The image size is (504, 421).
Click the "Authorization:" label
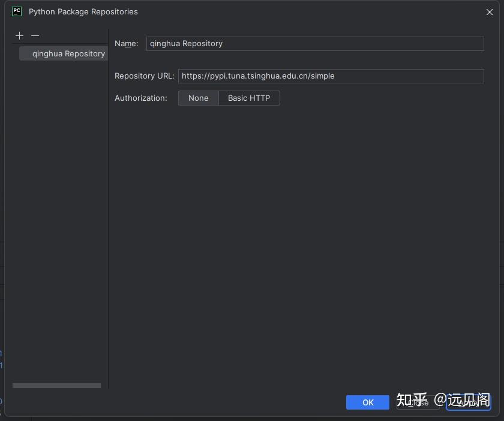pos(140,98)
